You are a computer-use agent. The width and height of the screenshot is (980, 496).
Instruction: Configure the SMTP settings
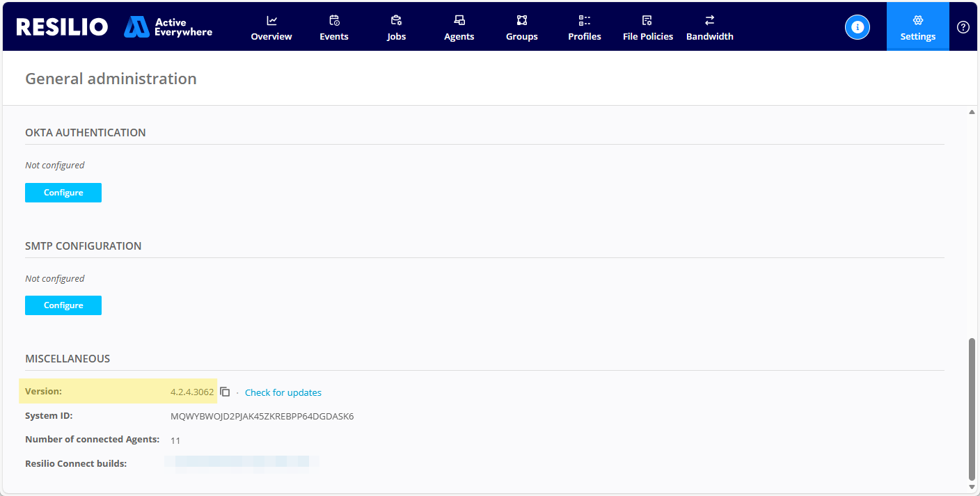point(63,305)
